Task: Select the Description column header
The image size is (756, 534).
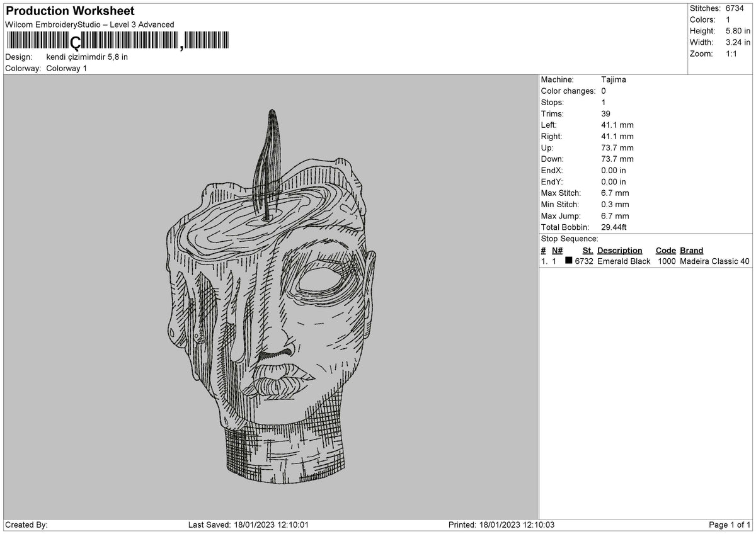Action: [620, 251]
